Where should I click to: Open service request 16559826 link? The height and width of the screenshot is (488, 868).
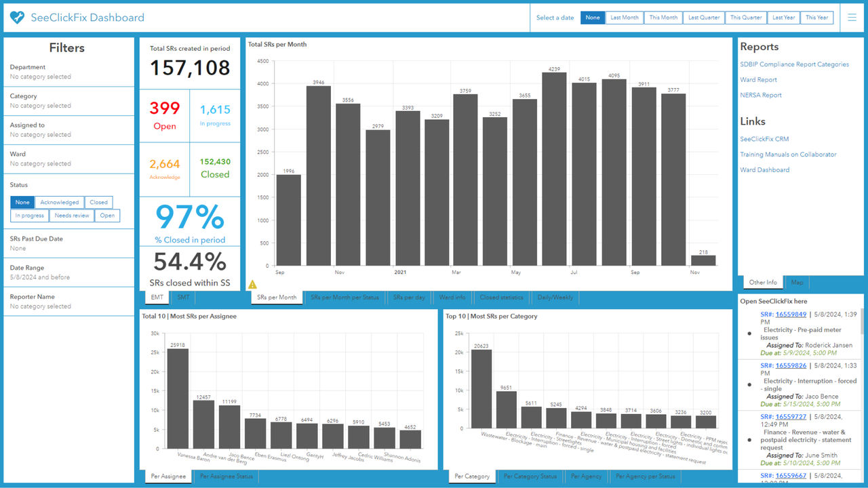(791, 365)
